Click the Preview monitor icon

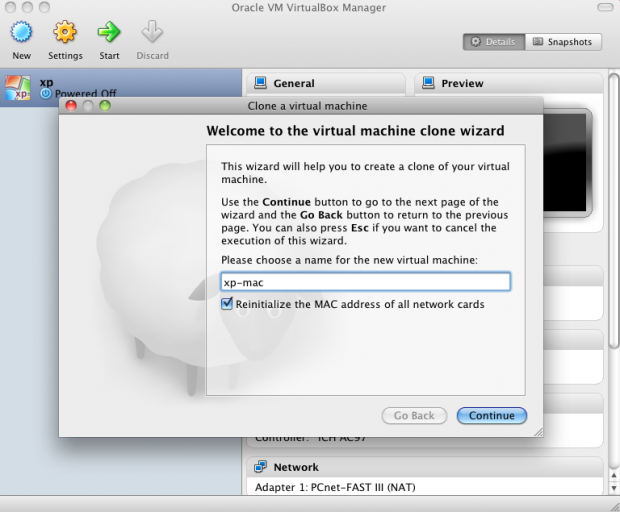point(428,83)
